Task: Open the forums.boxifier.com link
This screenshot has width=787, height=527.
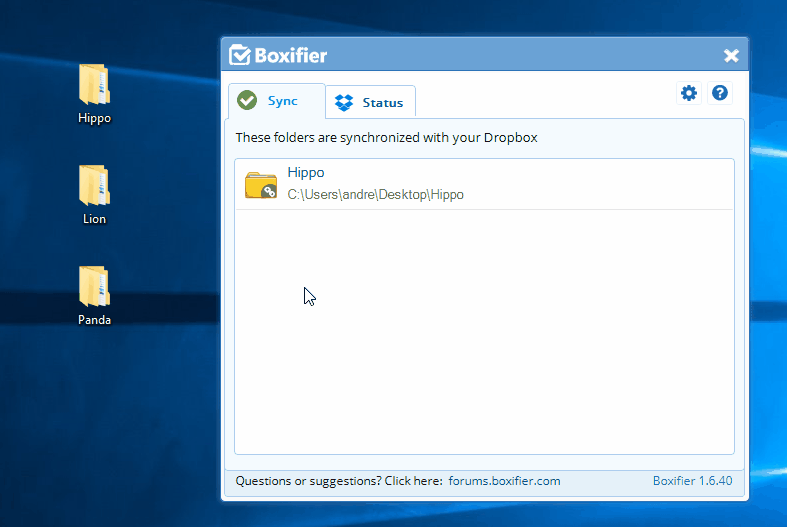Action: (x=504, y=481)
